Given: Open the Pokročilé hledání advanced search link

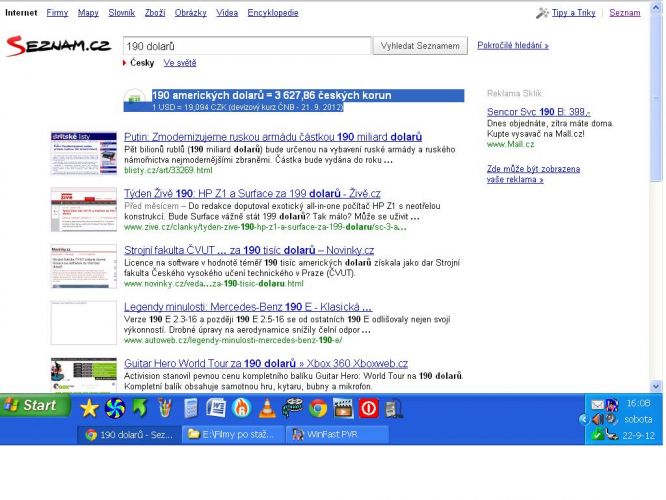Looking at the screenshot, I should click(513, 45).
